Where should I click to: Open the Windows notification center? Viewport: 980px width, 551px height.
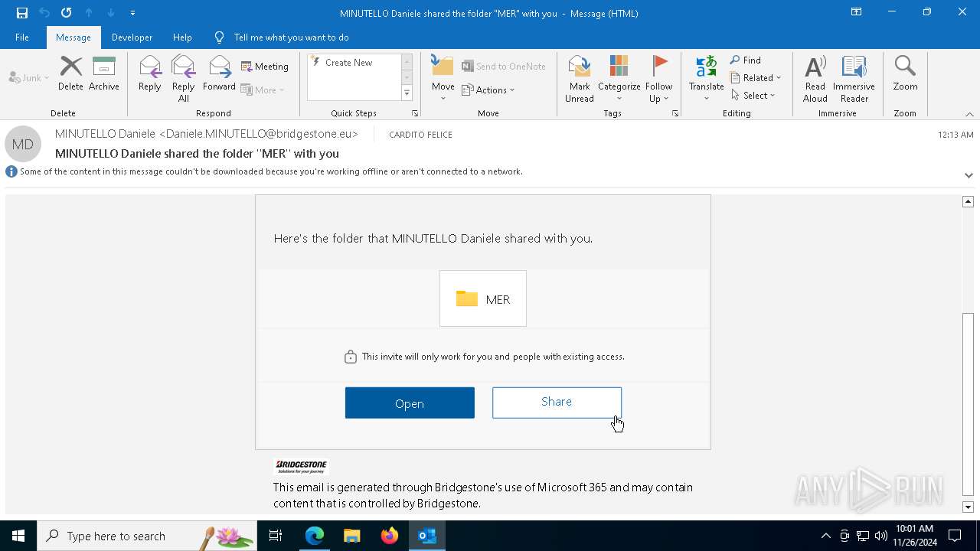coord(955,536)
